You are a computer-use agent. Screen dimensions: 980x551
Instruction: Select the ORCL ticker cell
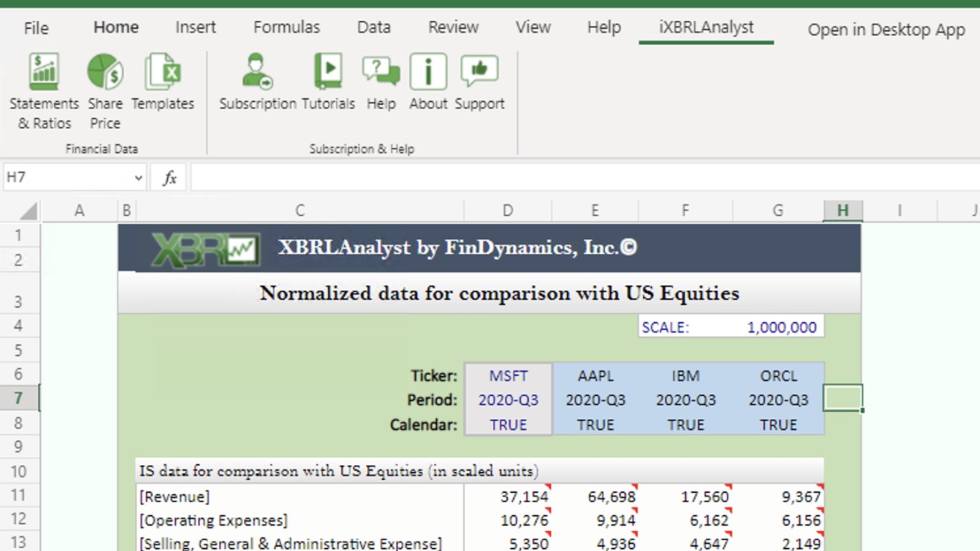coord(778,376)
